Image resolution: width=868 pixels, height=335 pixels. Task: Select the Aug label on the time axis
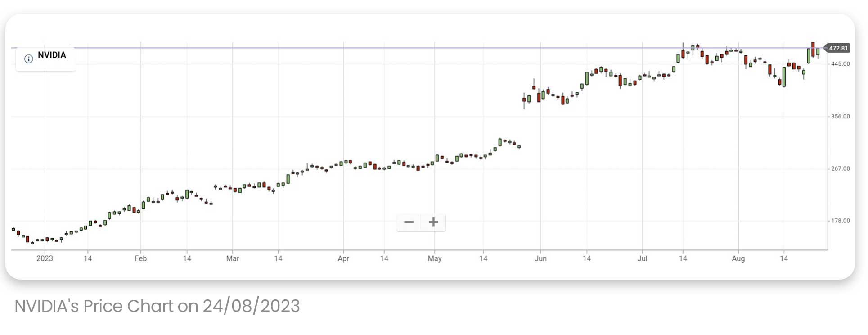click(739, 258)
